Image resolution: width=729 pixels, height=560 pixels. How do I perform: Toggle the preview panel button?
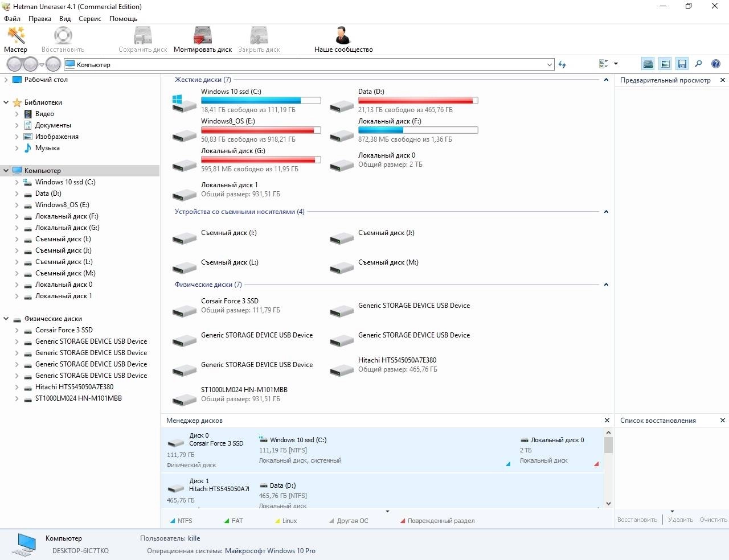click(665, 64)
